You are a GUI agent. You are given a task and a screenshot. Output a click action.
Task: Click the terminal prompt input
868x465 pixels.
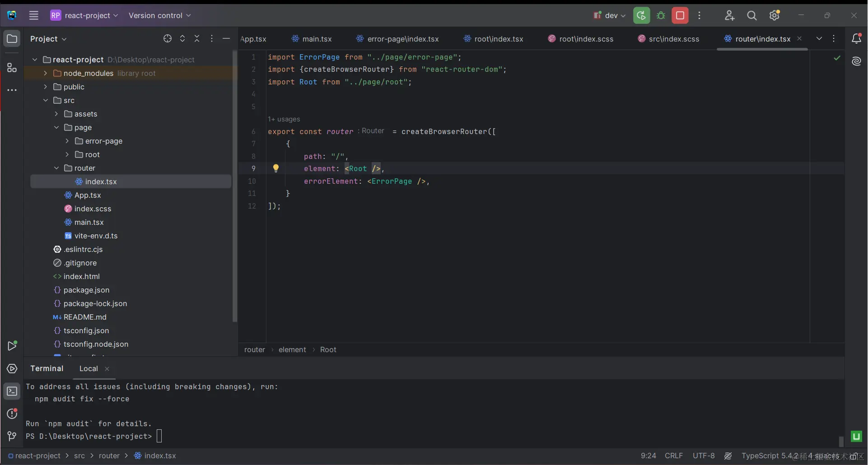tap(159, 436)
